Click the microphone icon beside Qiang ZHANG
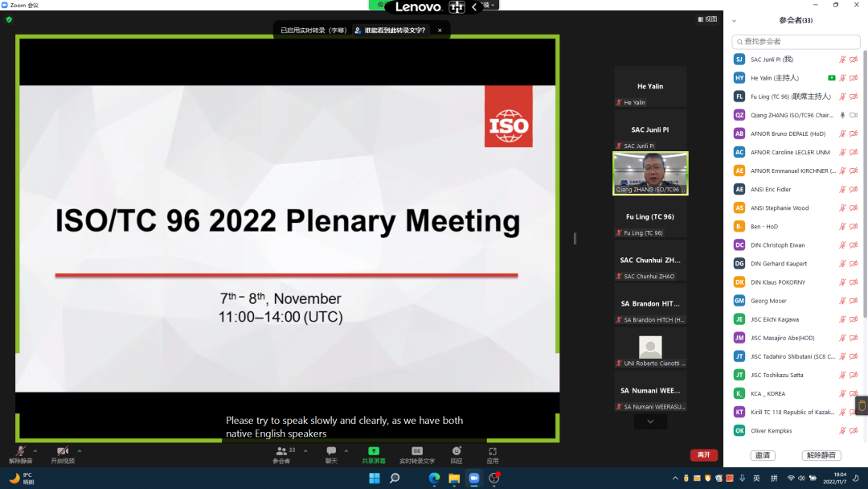The image size is (868, 489). (x=842, y=115)
